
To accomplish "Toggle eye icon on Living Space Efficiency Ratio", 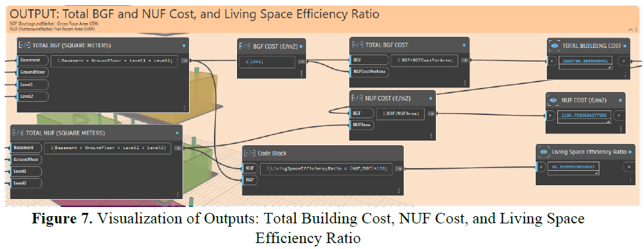I will 544,152.
